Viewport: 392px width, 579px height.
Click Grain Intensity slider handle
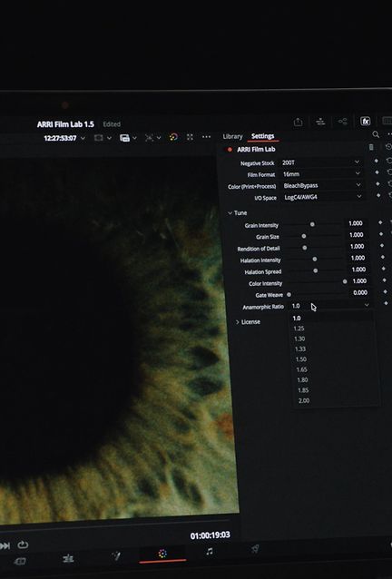point(312,224)
